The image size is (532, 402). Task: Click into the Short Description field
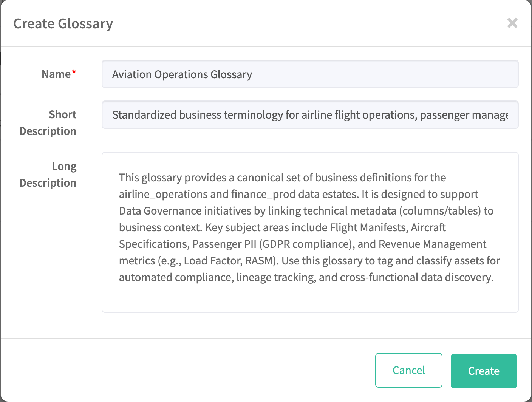(x=310, y=115)
